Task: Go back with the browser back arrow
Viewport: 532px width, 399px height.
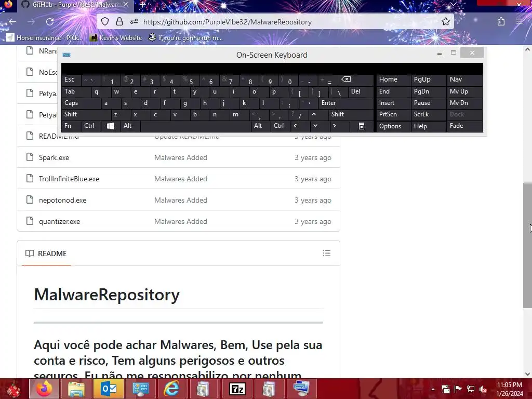Action: pos(12,22)
